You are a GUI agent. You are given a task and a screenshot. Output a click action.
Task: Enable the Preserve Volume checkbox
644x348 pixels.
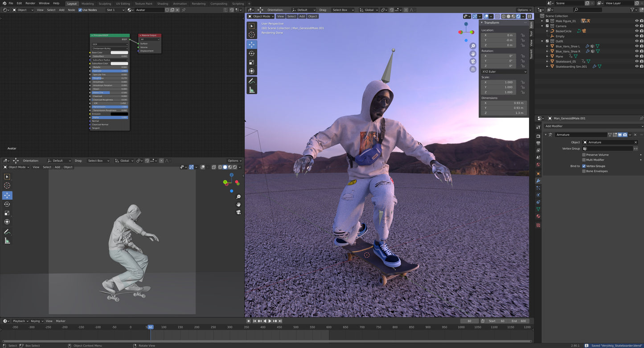584,155
